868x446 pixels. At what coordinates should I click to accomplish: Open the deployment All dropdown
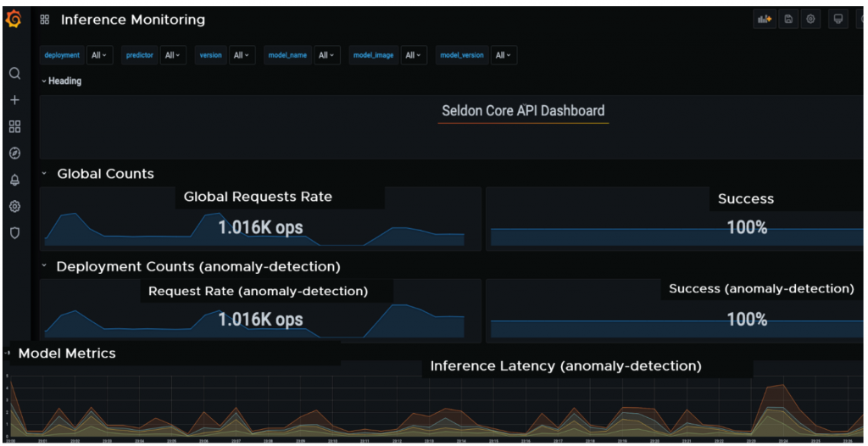[100, 55]
